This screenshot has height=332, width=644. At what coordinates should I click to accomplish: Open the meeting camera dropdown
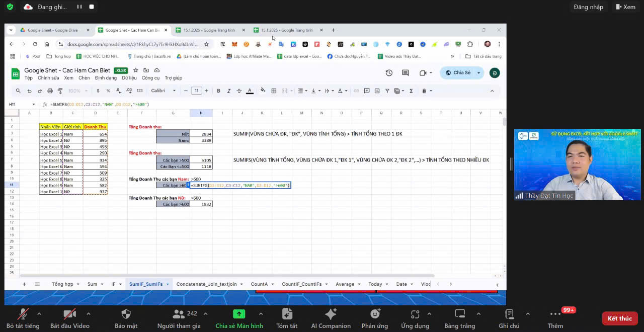(x=426, y=73)
